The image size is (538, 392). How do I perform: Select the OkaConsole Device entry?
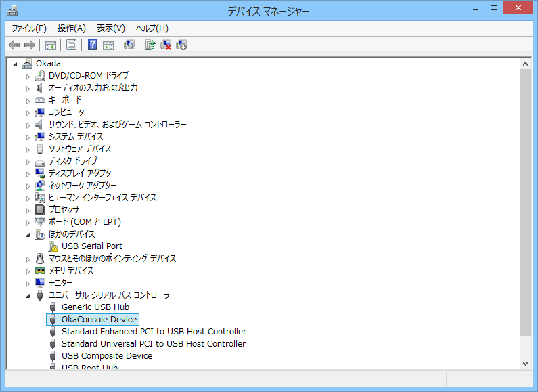pos(99,320)
